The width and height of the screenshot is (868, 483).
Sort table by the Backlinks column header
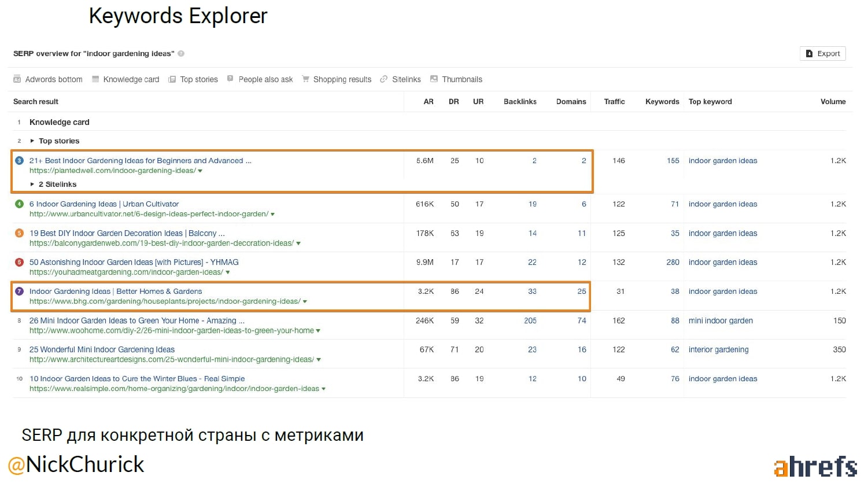[519, 102]
